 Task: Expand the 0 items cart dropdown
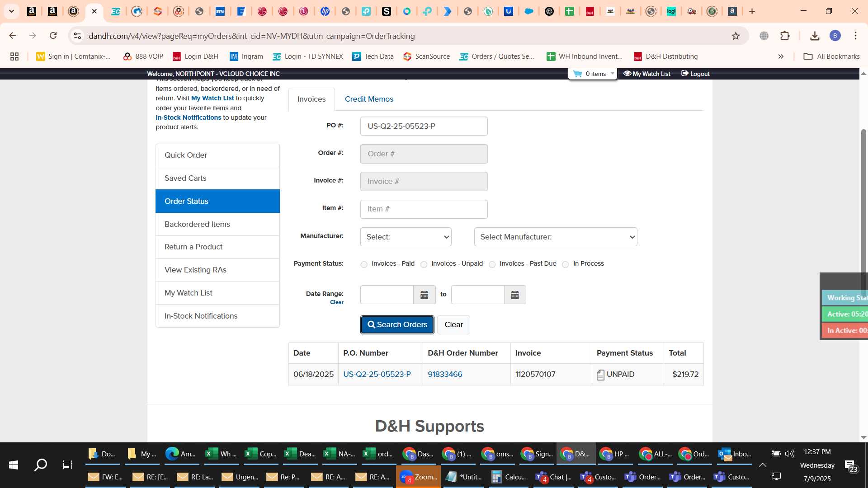pos(613,74)
